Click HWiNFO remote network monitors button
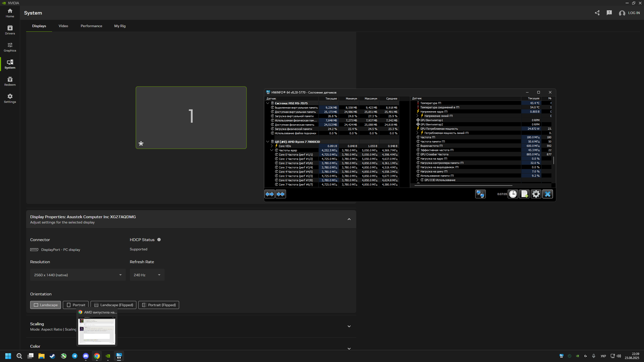The height and width of the screenshot is (362, 644). point(480,194)
